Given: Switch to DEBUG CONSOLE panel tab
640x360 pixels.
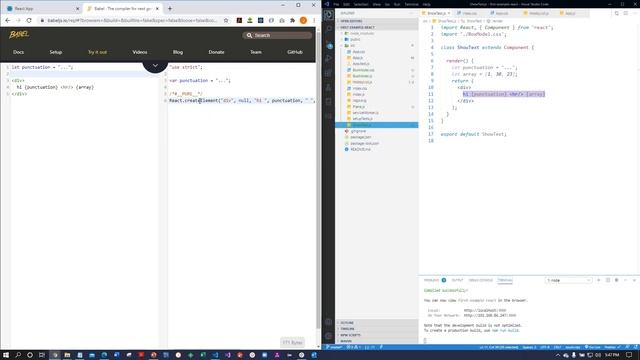Looking at the screenshot, I should click(x=480, y=280).
